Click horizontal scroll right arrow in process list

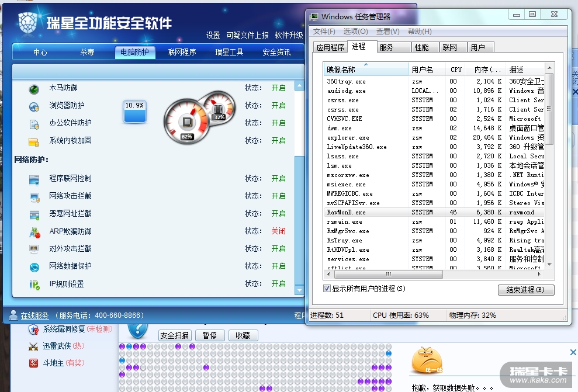539,274
